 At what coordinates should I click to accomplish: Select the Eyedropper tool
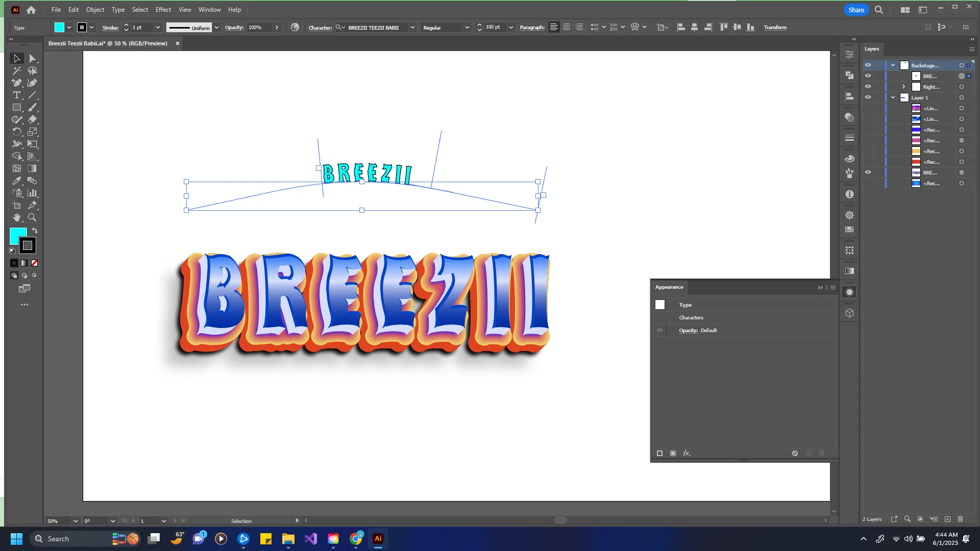tap(16, 181)
